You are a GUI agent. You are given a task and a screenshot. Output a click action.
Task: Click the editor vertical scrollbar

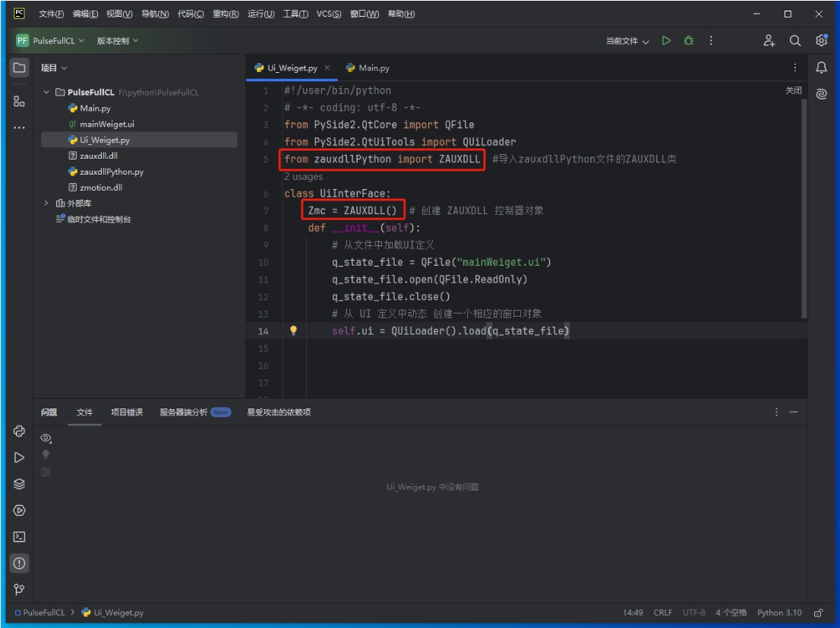[804, 209]
